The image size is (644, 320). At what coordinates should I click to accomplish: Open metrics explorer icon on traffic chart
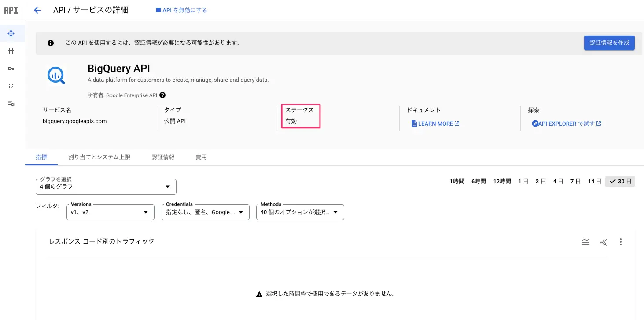coord(603,242)
